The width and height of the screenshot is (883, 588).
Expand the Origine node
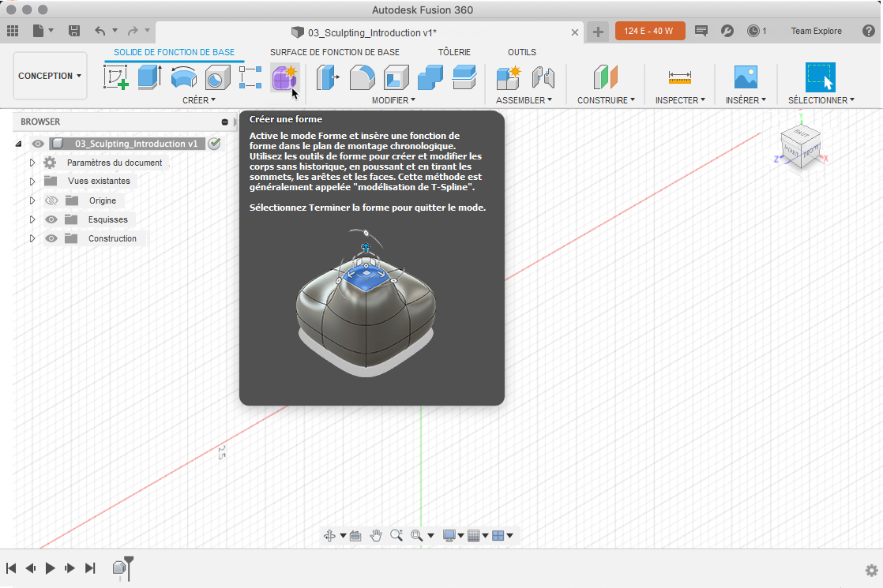32,201
